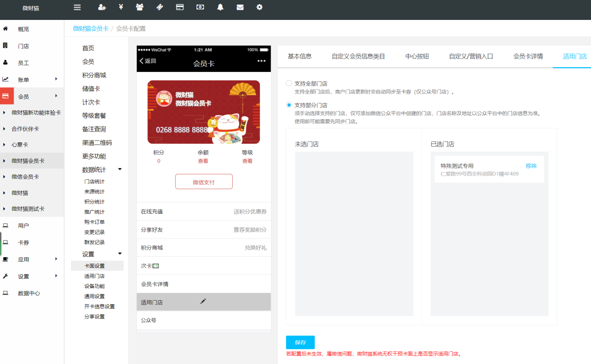Click the home icon beside 概览

coord(5,28)
